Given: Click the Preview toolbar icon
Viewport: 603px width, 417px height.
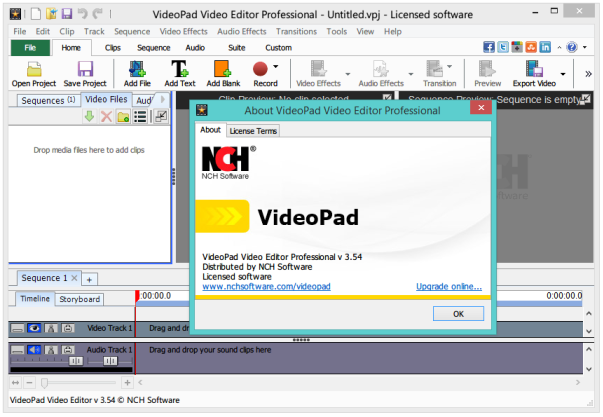Looking at the screenshot, I should tap(487, 69).
